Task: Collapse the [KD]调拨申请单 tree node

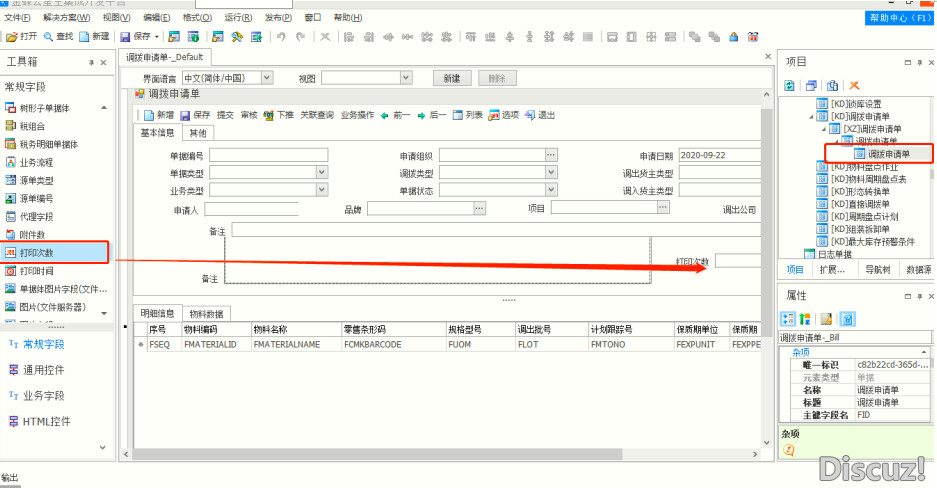Action: pyautogui.click(x=813, y=117)
